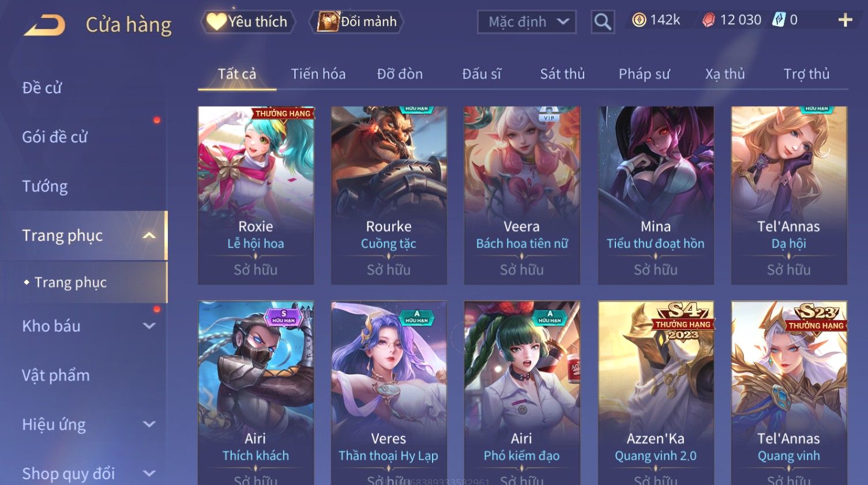Select the Tiến hóa tab

(318, 74)
